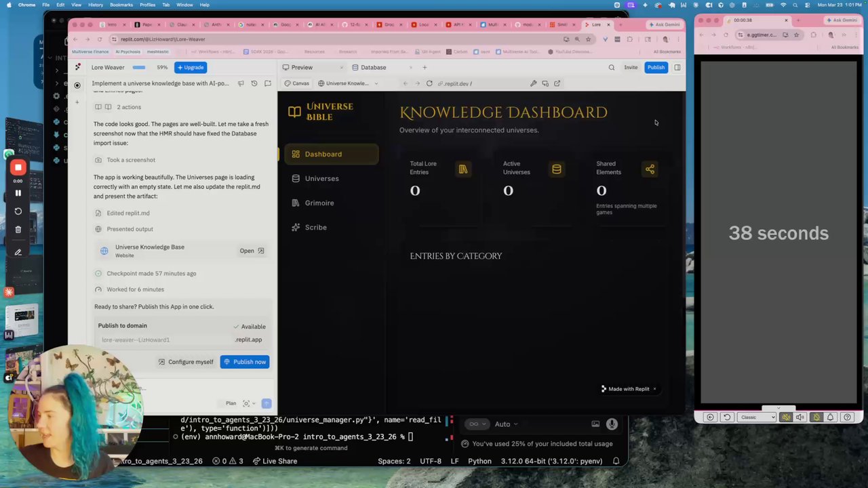Open the Canvas view button
This screenshot has width=868, height=488.
click(297, 83)
